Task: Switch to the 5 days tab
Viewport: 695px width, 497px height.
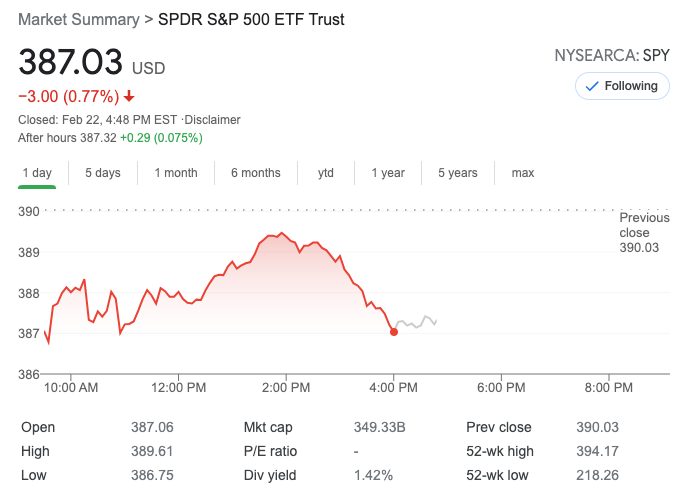Action: 102,173
